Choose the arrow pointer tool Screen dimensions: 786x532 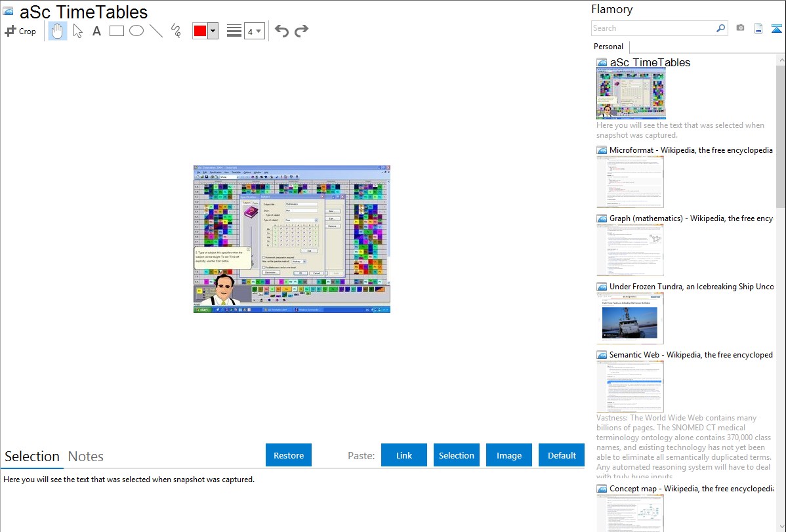tap(77, 31)
